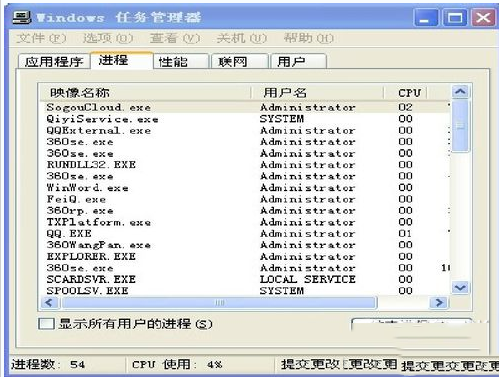
Task: Select the QiyiService.exe process
Action: (245, 119)
